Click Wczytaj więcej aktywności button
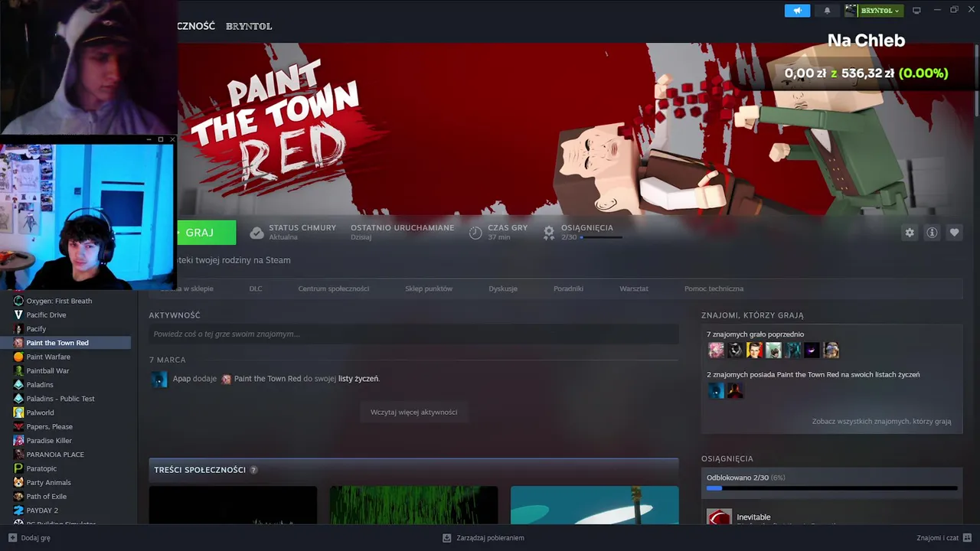The height and width of the screenshot is (551, 980). coord(413,412)
